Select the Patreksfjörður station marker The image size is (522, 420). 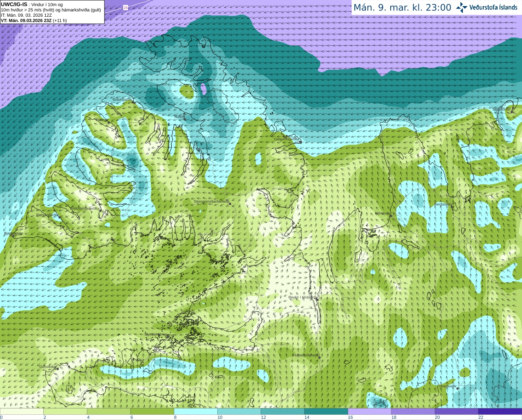coord(60,217)
